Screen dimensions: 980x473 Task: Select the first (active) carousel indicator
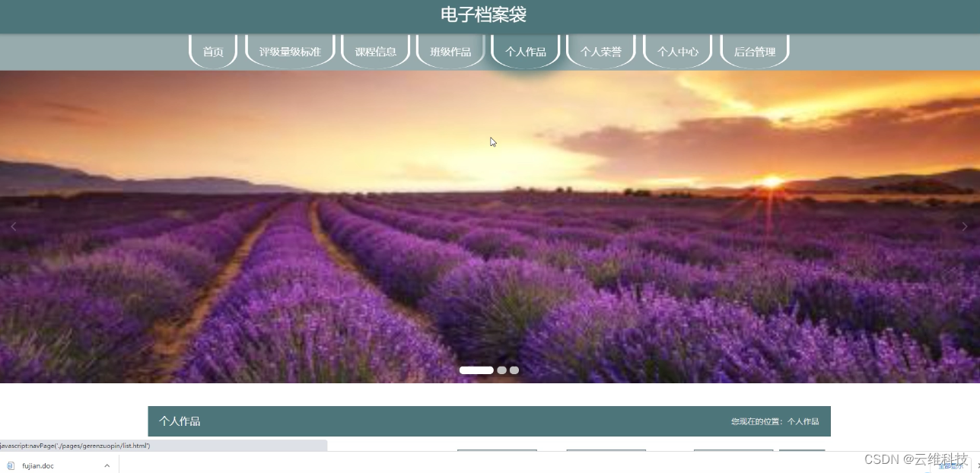[x=476, y=370]
